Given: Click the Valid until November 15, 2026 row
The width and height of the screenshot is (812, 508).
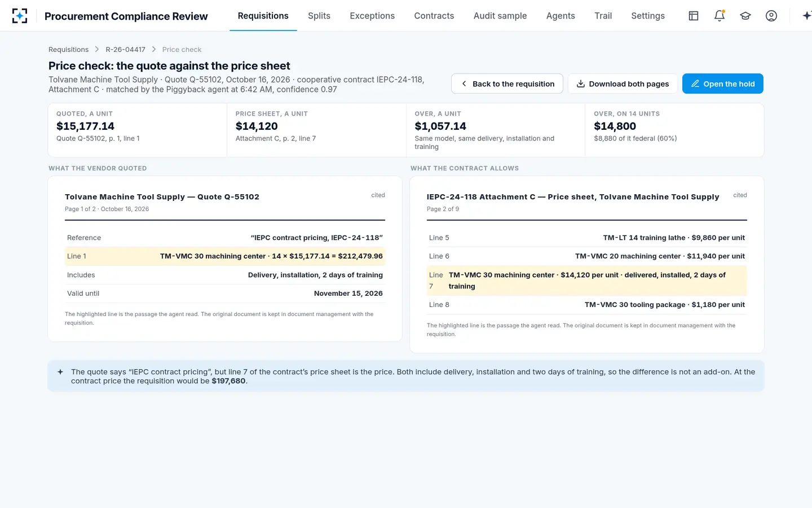Looking at the screenshot, I should (x=225, y=294).
